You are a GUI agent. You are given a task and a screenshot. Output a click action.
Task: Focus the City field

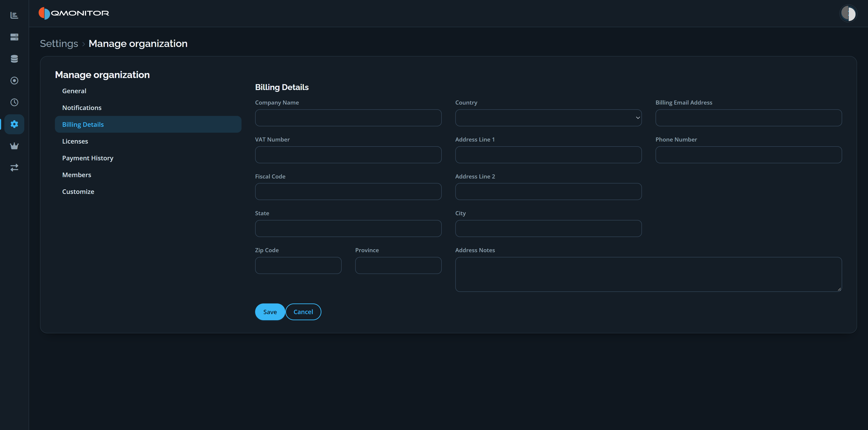click(548, 229)
